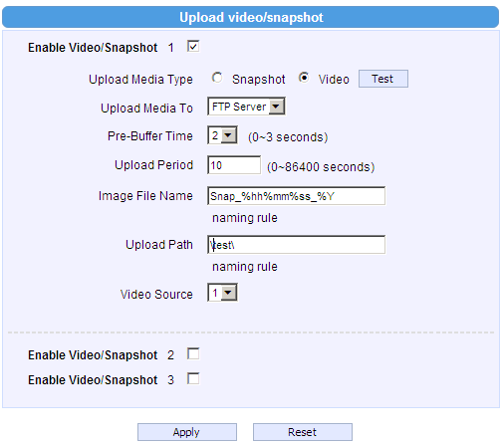Expand the Pre-Buffer Time dropdown
504x444 pixels.
222,135
